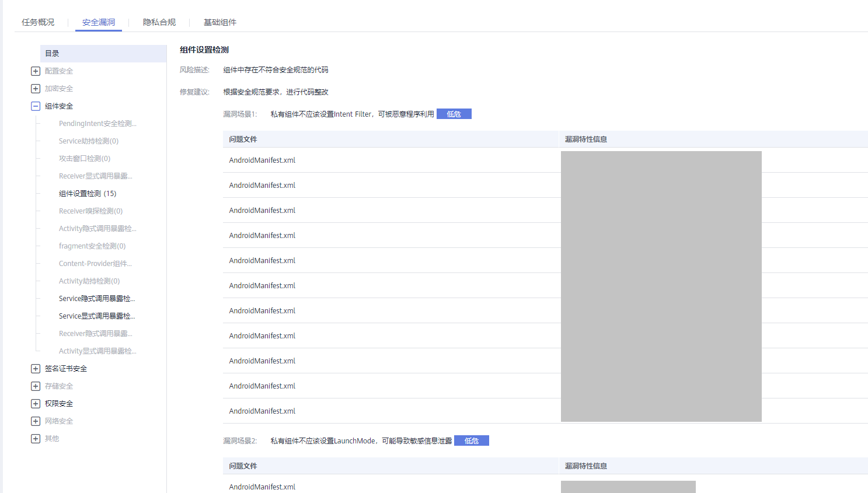Expand the 签名证书安全 plus icon
868x493 pixels.
point(35,368)
